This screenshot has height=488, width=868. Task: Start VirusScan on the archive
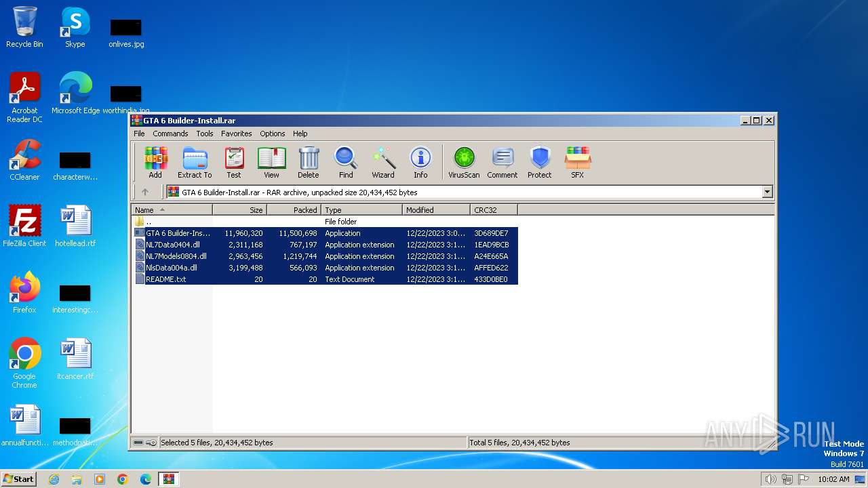(464, 163)
